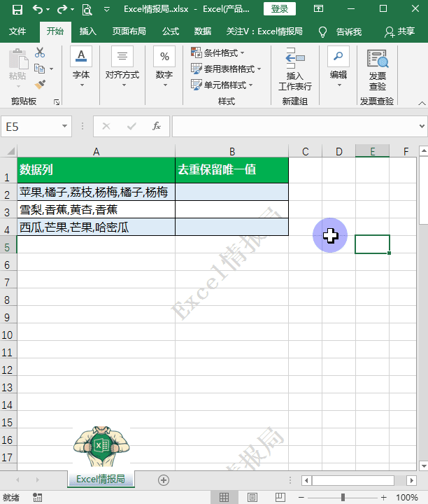Open the 发票查验 invoice check tool
428x504 pixels.
377,70
